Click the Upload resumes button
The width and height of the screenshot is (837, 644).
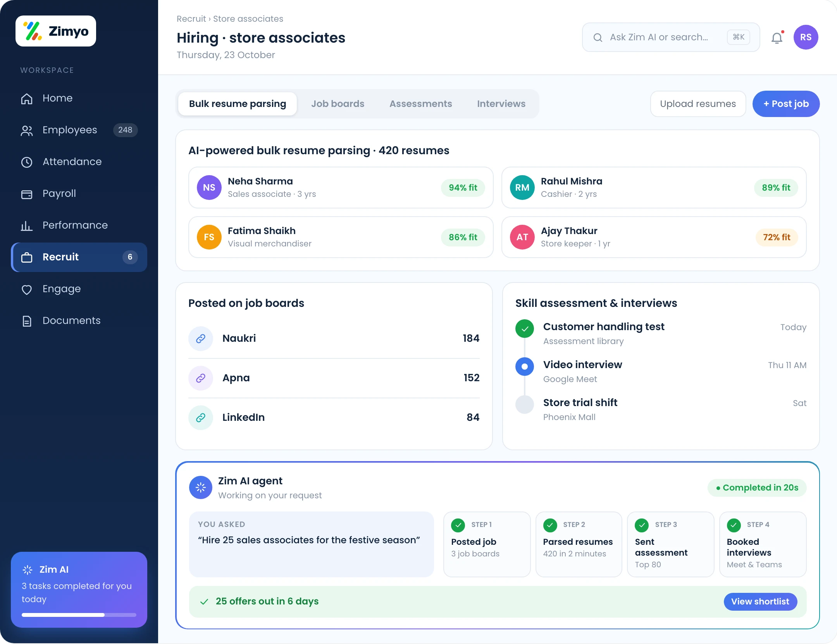coord(698,104)
